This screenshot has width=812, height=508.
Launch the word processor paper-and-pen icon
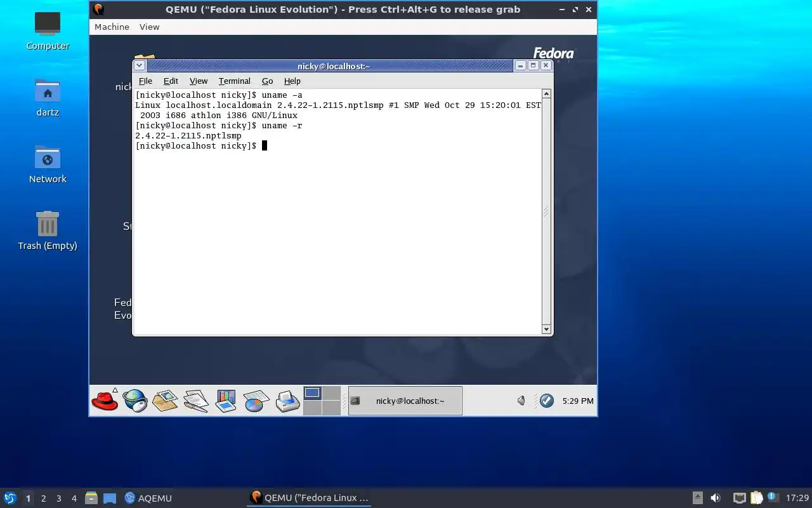(196, 401)
